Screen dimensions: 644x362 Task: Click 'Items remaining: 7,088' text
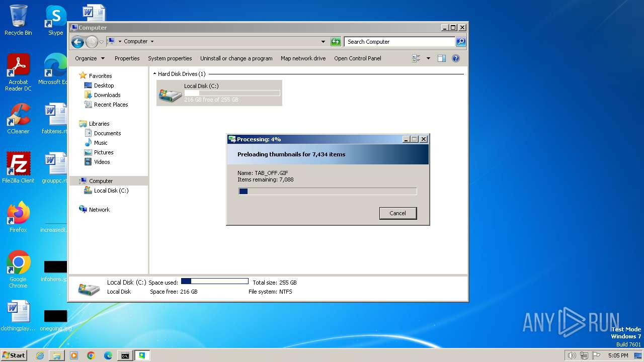266,179
